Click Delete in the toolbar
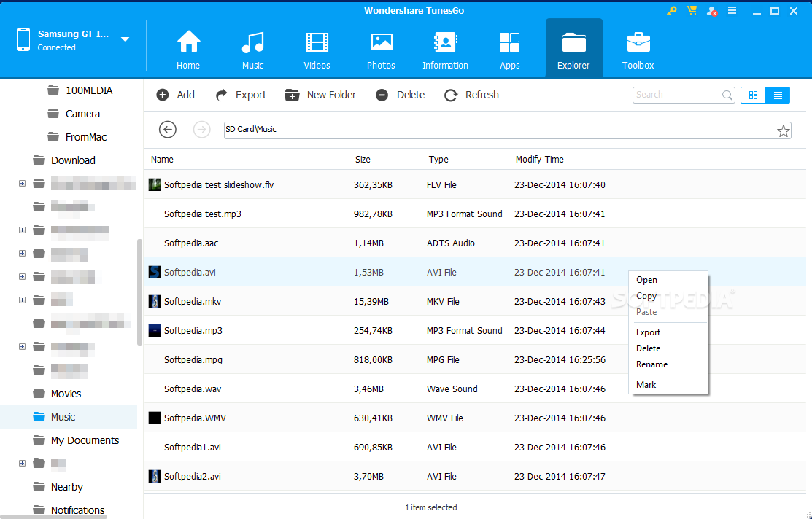812x519 pixels. point(401,95)
